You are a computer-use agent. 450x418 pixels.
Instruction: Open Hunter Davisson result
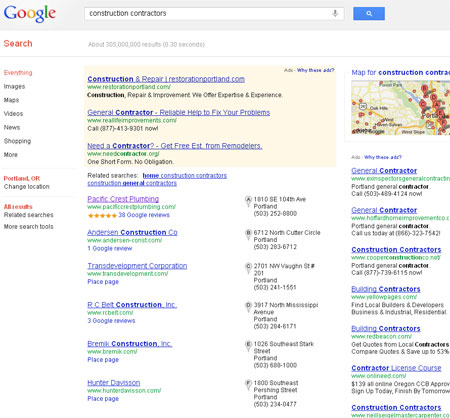pos(114,383)
